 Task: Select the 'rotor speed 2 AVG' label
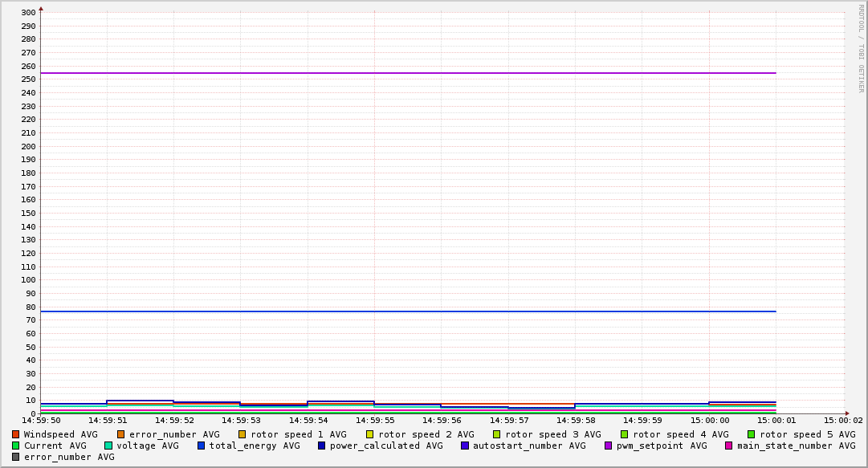[426, 435]
